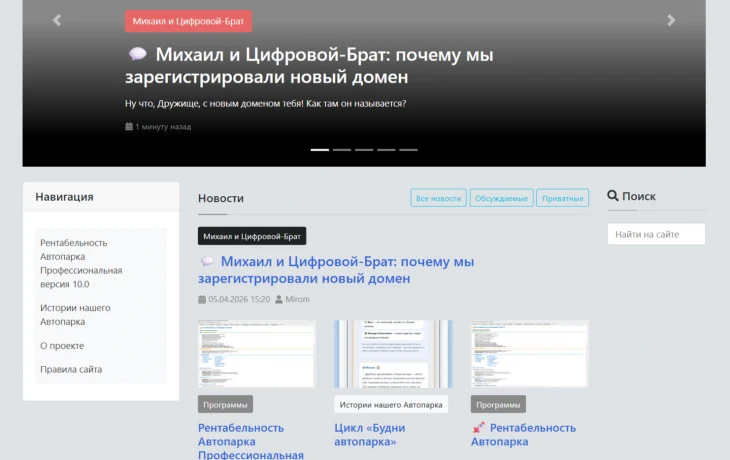Click the 'Поиск' heading text
Image resolution: width=730 pixels, height=460 pixels.
tap(638, 196)
